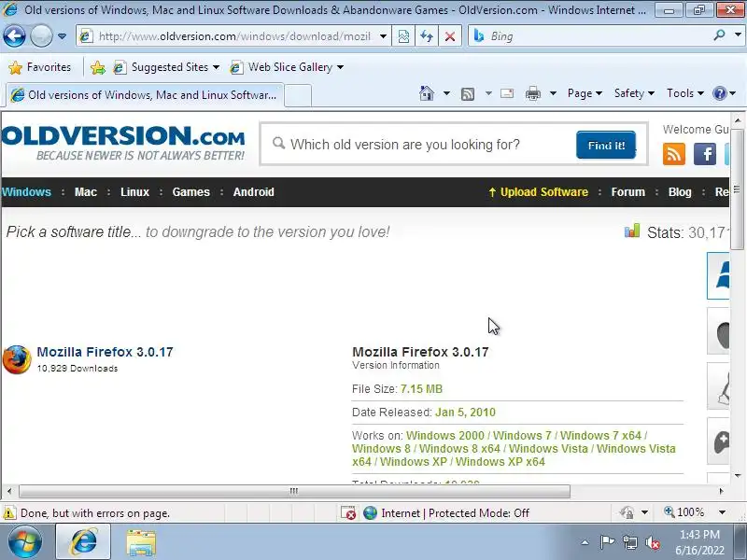Open the orange RSS feed icon
This screenshot has width=747, height=560.
[x=673, y=154]
